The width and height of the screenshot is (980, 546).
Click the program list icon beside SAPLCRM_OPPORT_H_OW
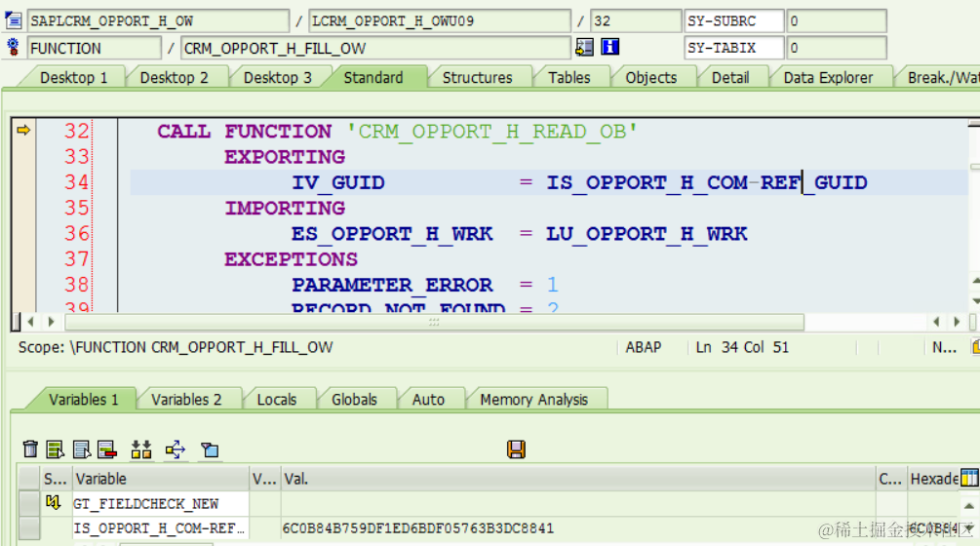(13, 20)
